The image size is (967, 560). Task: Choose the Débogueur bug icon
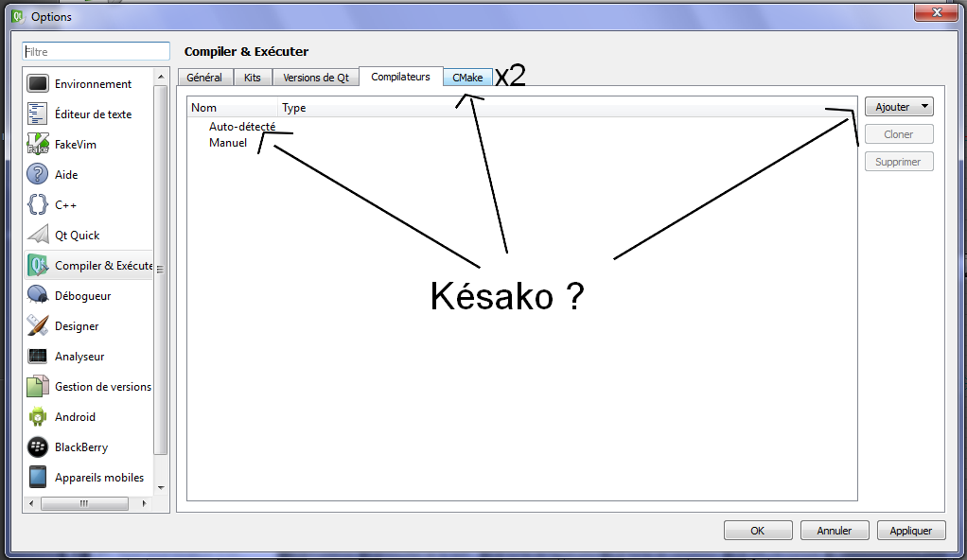38,296
